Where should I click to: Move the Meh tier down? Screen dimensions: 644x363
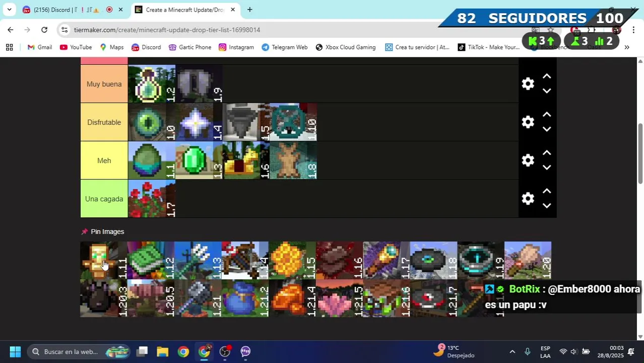(x=547, y=167)
